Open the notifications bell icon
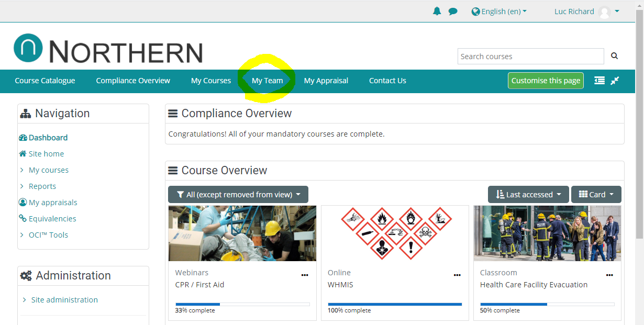The width and height of the screenshot is (644, 325). [437, 12]
